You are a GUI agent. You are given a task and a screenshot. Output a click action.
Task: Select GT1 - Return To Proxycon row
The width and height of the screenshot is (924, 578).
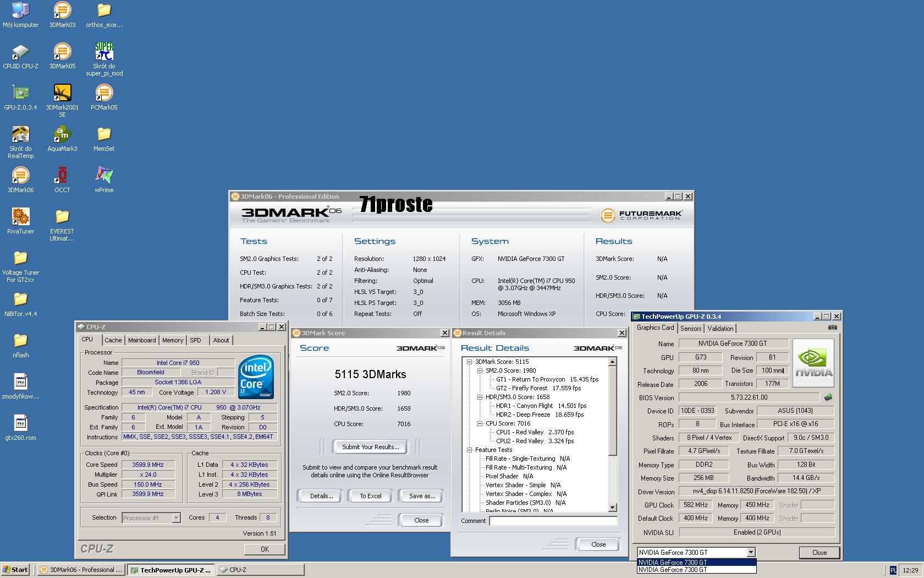point(547,379)
